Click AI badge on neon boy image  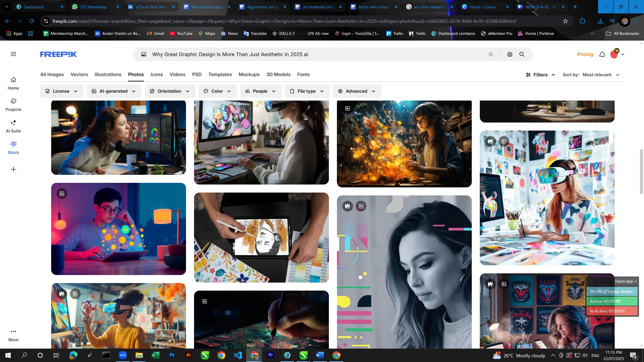(62, 193)
